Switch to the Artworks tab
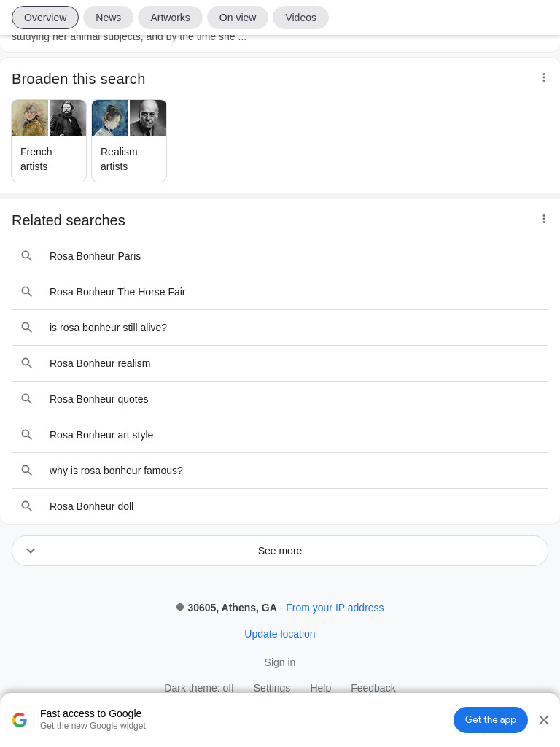The height and width of the screenshot is (747, 560). click(170, 18)
